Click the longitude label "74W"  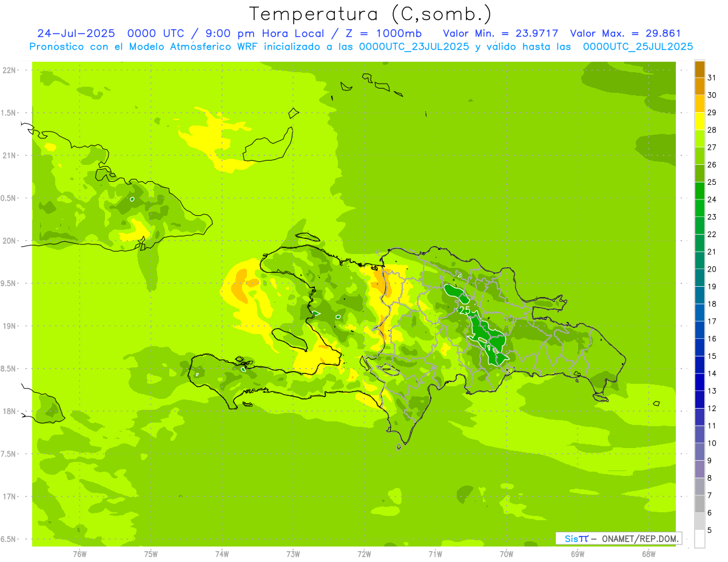pyautogui.click(x=222, y=554)
